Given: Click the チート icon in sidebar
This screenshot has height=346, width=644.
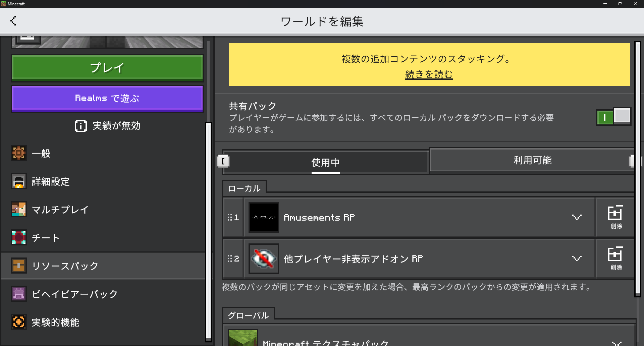Looking at the screenshot, I should (19, 237).
